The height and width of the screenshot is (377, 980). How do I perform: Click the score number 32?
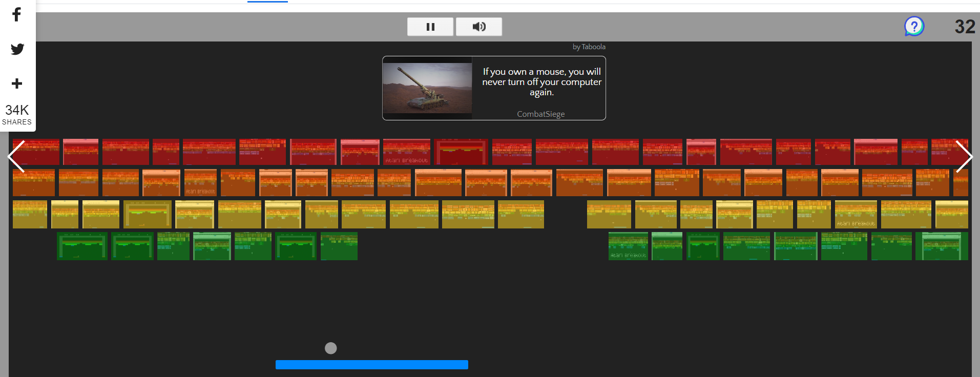tap(965, 27)
